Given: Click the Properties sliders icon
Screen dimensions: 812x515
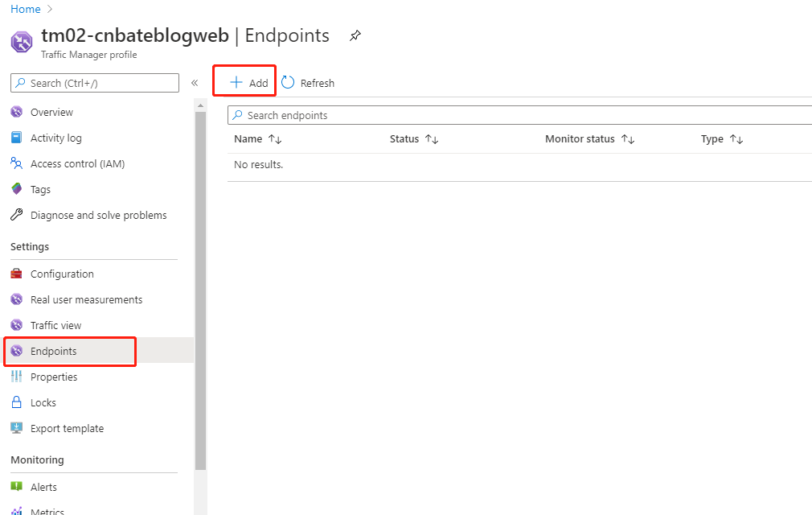Looking at the screenshot, I should point(17,376).
